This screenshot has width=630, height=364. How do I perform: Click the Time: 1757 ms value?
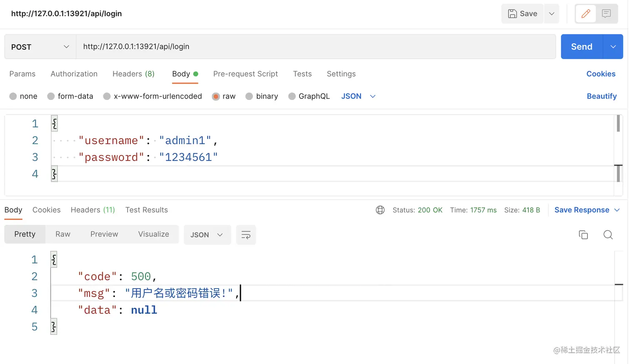[x=473, y=210]
